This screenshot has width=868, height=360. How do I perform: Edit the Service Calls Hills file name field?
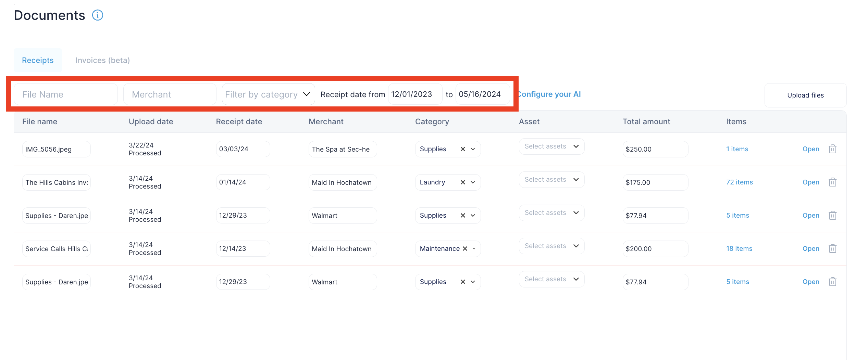(x=57, y=249)
